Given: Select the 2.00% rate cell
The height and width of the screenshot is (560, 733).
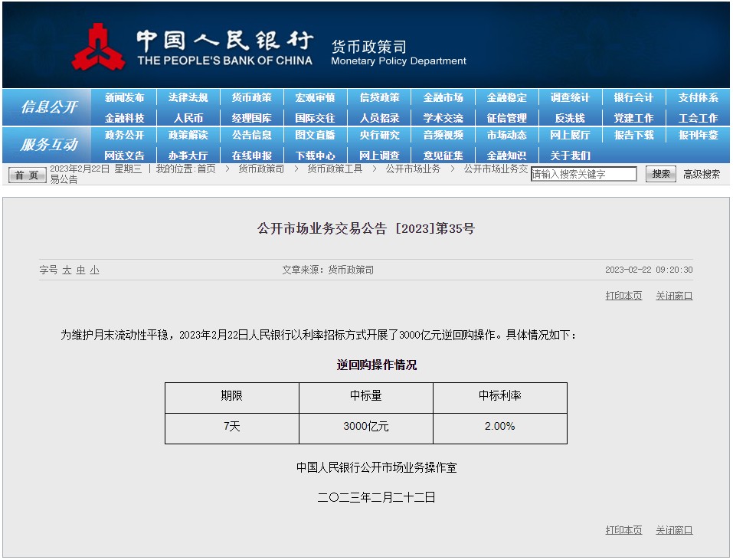Looking at the screenshot, I should tap(500, 428).
